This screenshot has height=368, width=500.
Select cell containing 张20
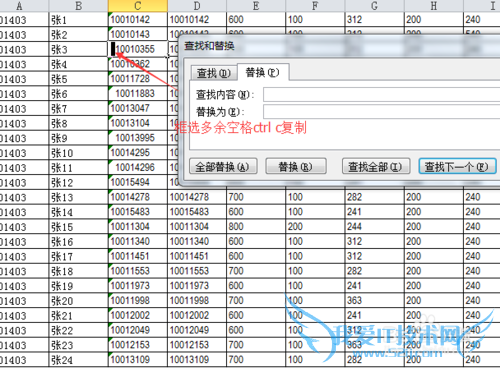pos(78,301)
